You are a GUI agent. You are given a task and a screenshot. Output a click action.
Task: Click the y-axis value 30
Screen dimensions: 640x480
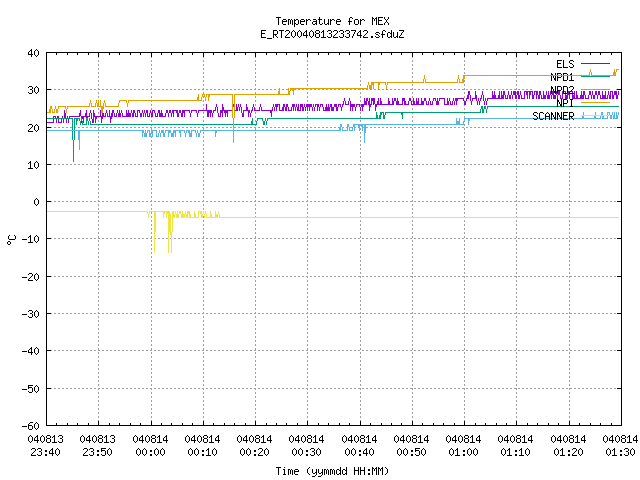click(x=33, y=90)
